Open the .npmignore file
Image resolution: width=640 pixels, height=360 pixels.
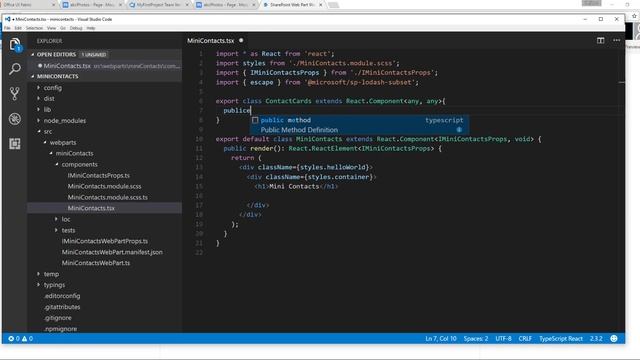coord(60,329)
